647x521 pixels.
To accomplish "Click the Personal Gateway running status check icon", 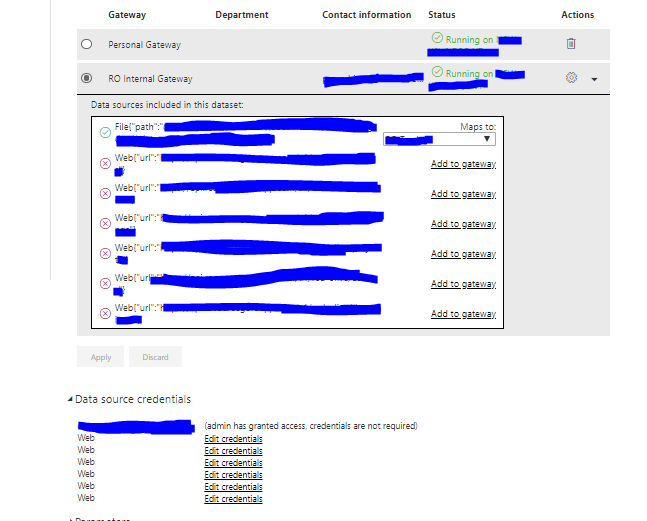I will [x=437, y=38].
